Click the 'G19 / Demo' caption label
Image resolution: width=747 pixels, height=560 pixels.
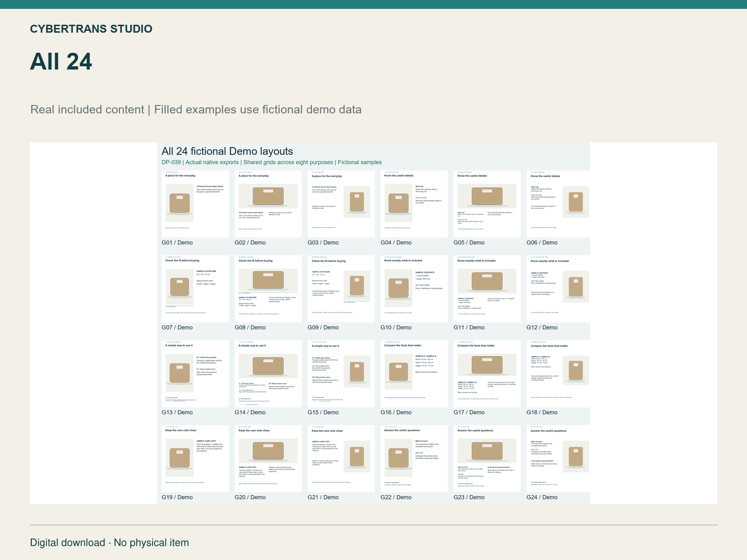(177, 497)
